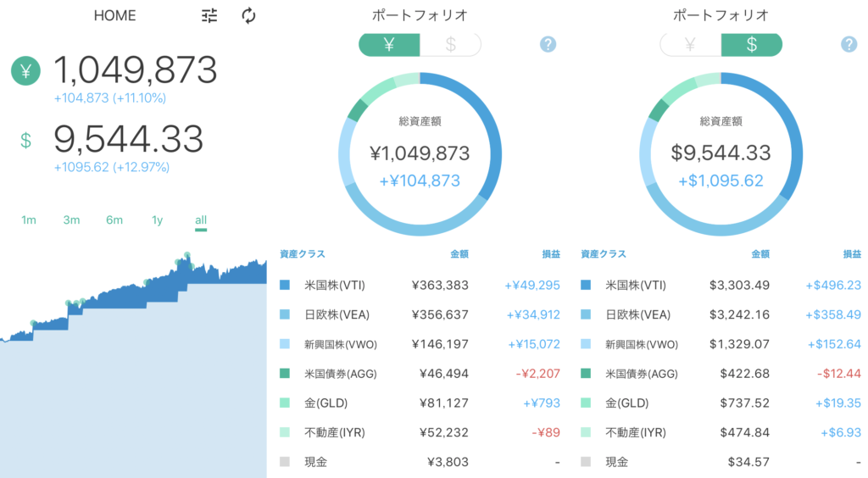Screen dimensions: 868x478
Task: Click loss value -$12.44
Action: pos(838,374)
